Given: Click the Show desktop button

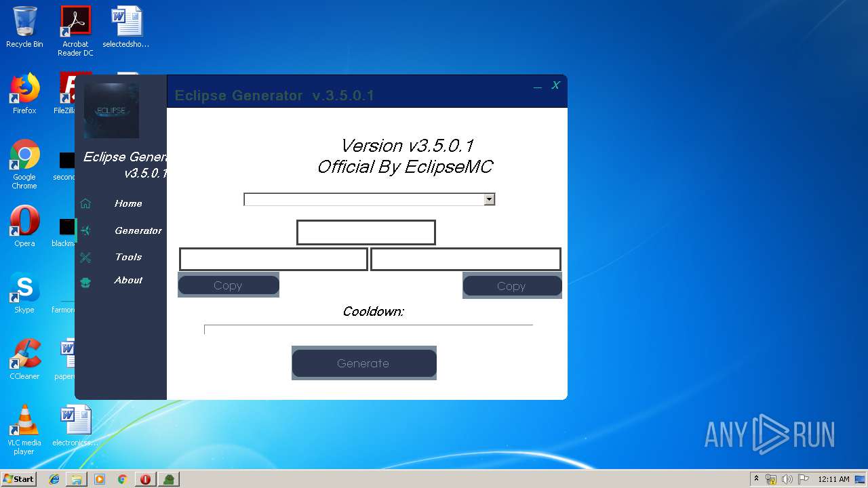Looking at the screenshot, I should point(861,479).
